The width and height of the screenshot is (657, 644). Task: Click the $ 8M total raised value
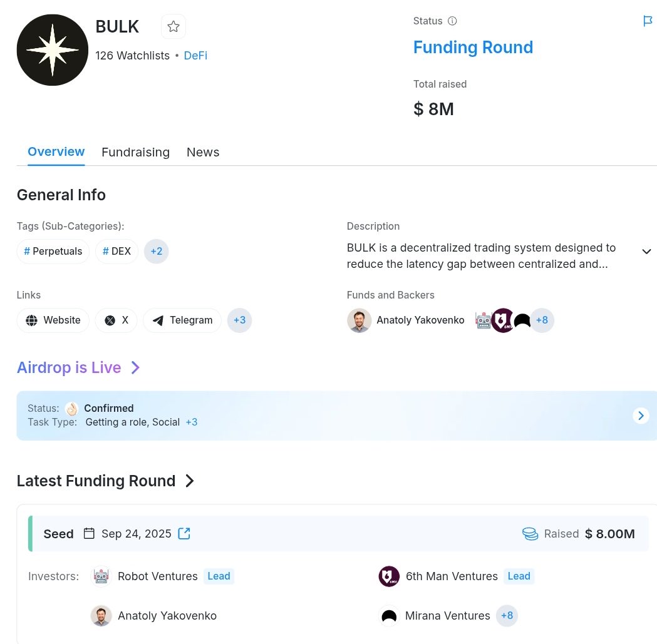(433, 110)
